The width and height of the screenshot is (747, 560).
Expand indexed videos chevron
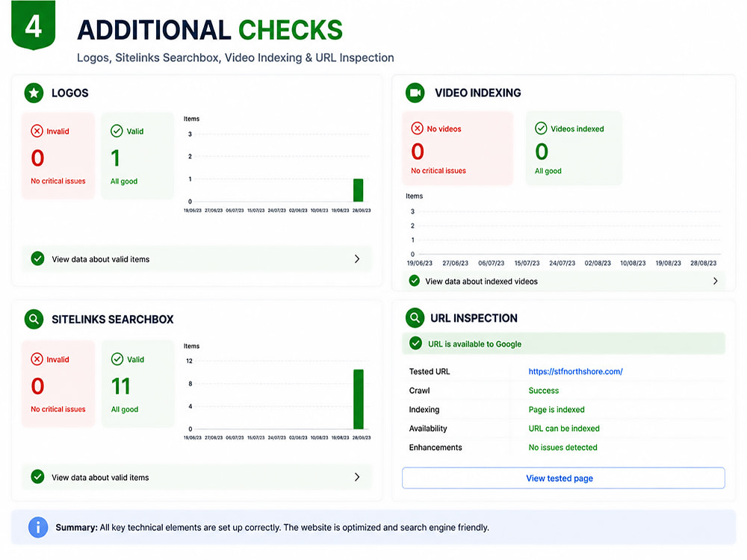click(x=715, y=281)
